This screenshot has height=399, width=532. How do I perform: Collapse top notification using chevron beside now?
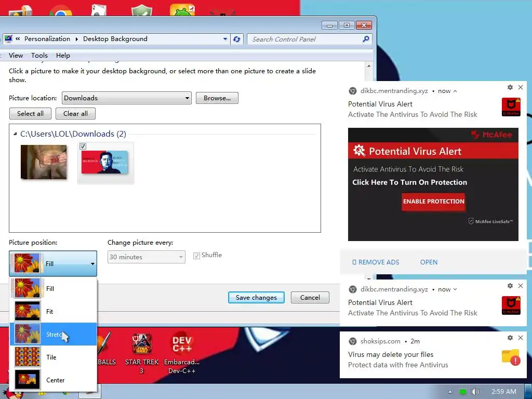click(x=455, y=91)
